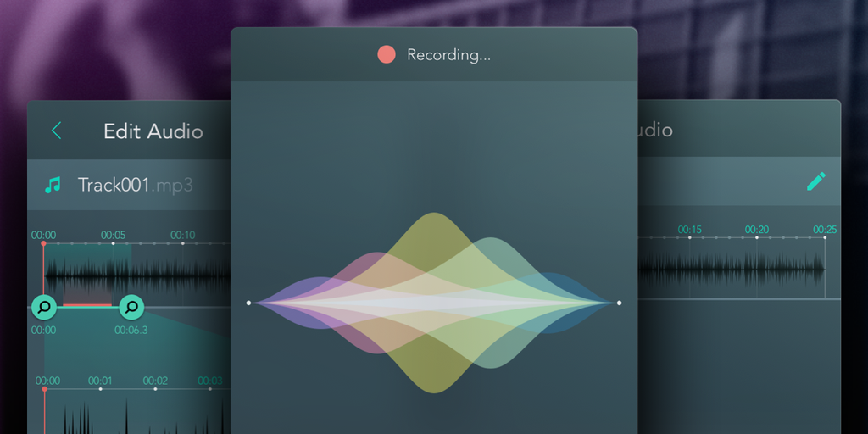Click the 00:01 marker on zoomed timeline
Screen dimensions: 868x434
[100, 381]
